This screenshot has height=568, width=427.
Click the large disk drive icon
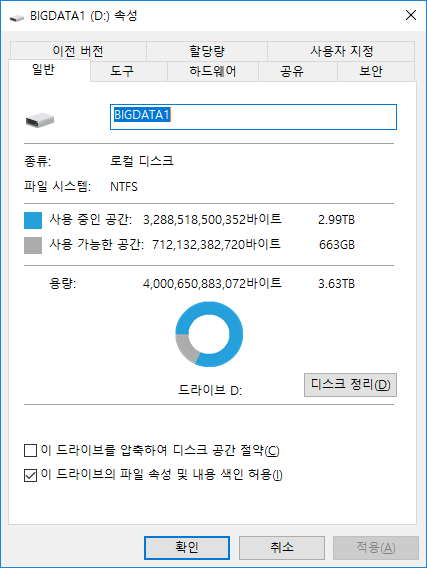click(x=40, y=120)
